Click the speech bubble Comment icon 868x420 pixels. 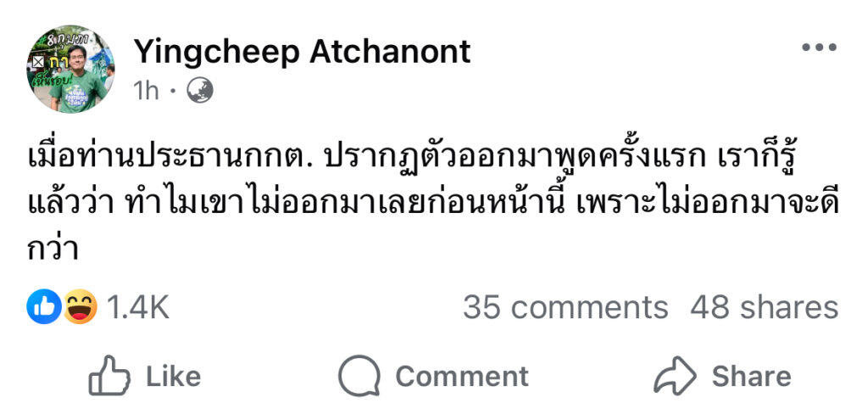359,376
